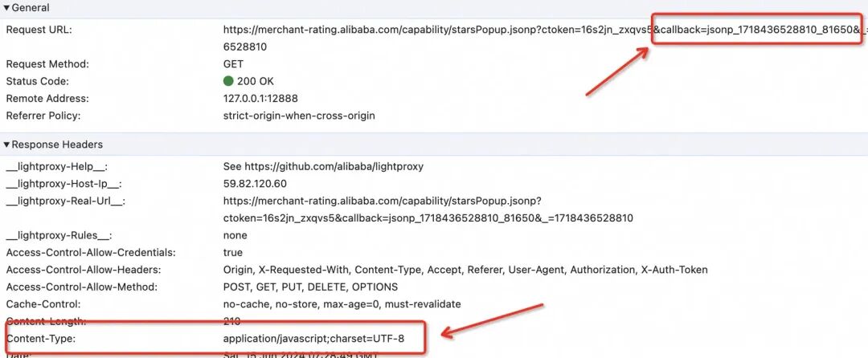Screen dimensions: 868x358
Task: Select the lightproxy GitHub help text
Action: (323, 166)
